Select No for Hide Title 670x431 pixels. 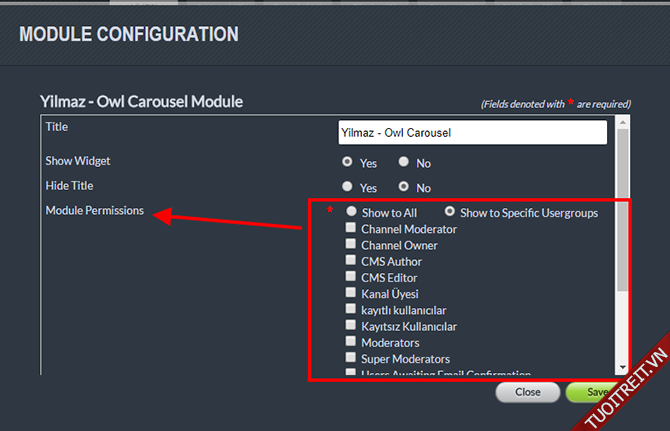(x=403, y=186)
